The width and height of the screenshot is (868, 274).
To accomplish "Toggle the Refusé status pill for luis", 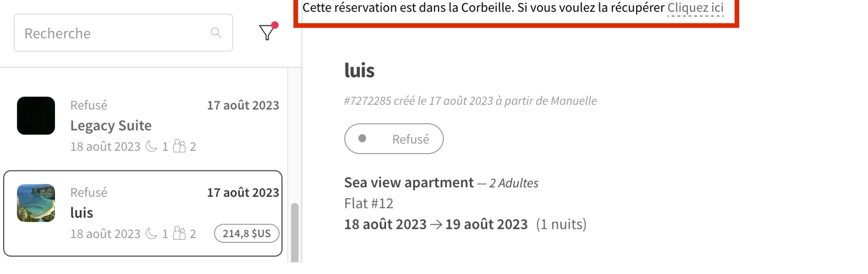I will tap(394, 138).
